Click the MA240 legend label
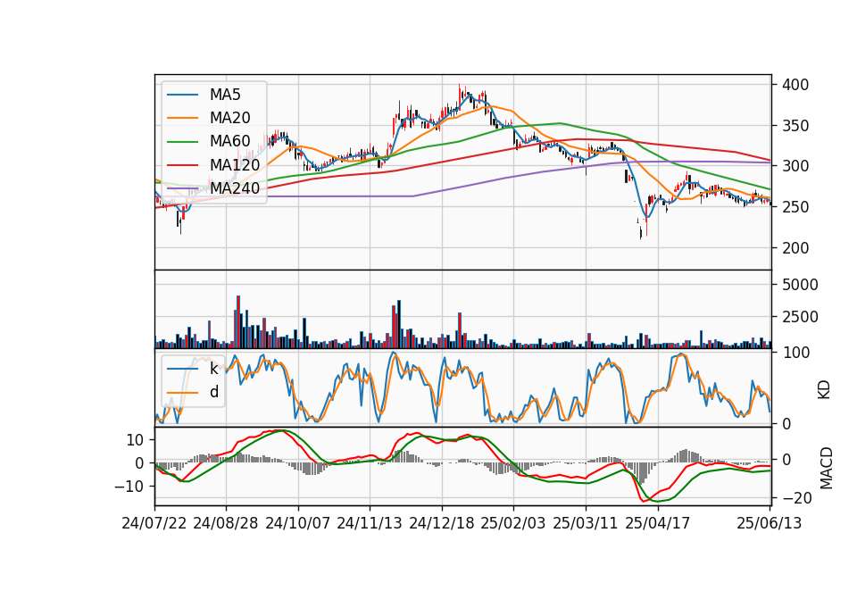 (235, 188)
